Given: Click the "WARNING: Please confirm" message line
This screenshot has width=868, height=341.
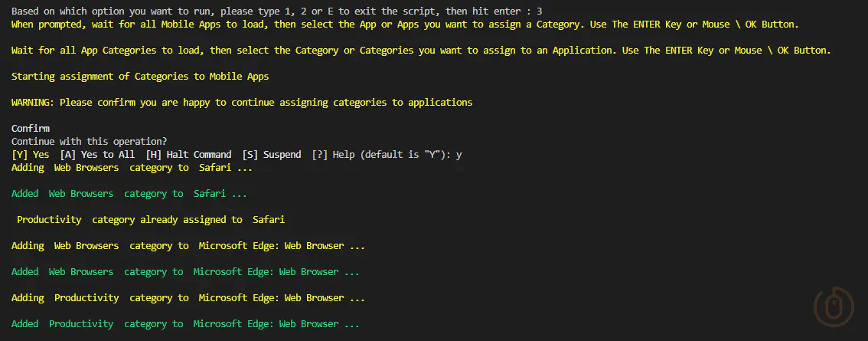Looking at the screenshot, I should pos(242,102).
